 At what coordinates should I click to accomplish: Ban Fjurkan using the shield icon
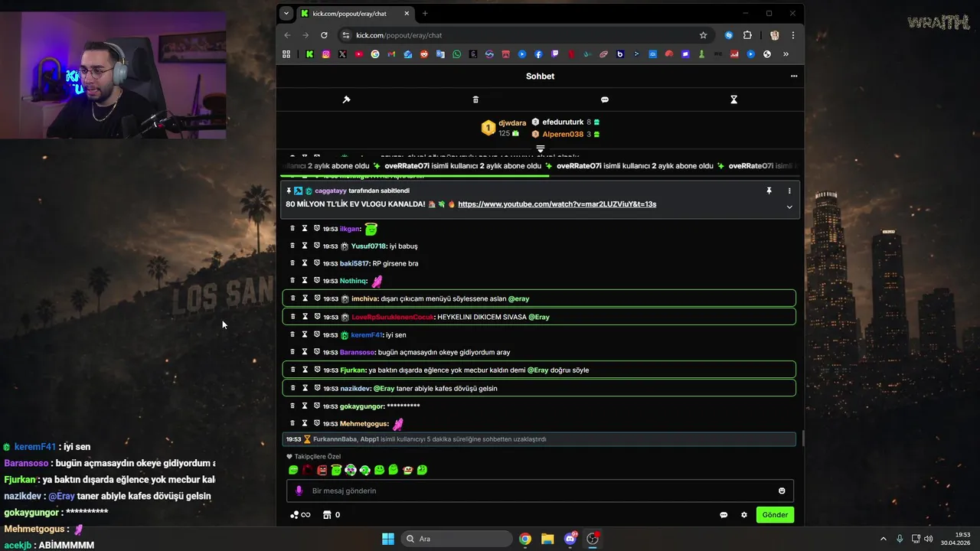point(316,370)
